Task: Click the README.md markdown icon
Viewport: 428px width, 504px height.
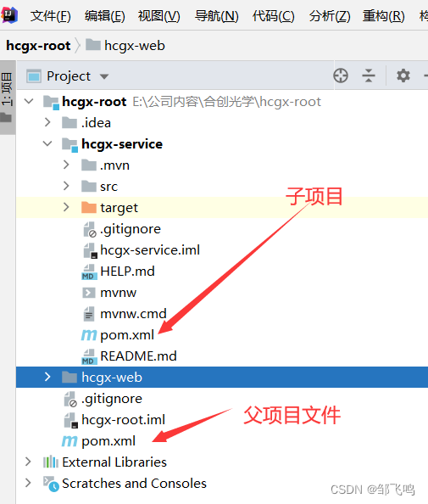Action: 89,356
